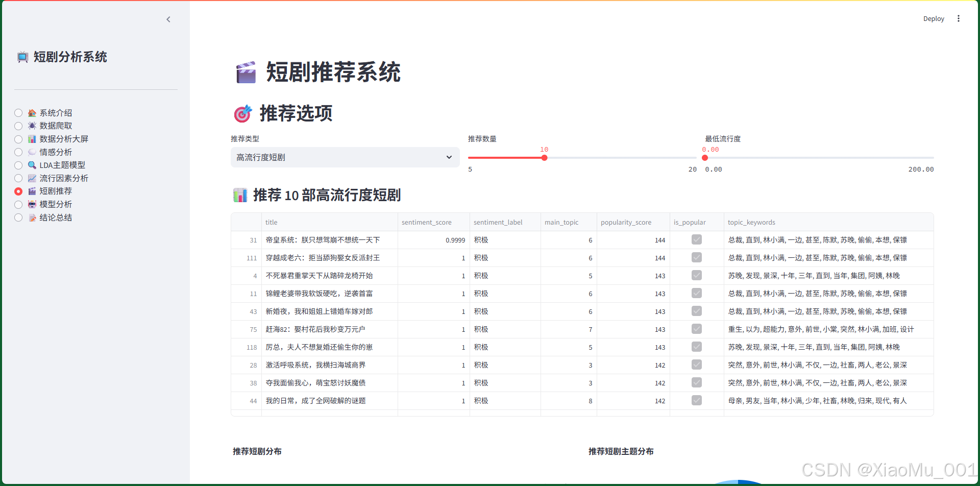Screen dimensions: 980x486
Task: Click the clapperboard icon in 短剧推荐系统 header
Action: coord(246,72)
